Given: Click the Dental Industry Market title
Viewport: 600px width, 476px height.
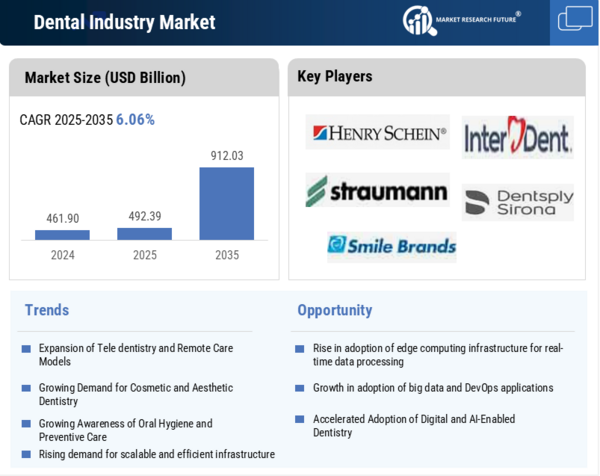Looking at the screenshot, I should click(124, 22).
